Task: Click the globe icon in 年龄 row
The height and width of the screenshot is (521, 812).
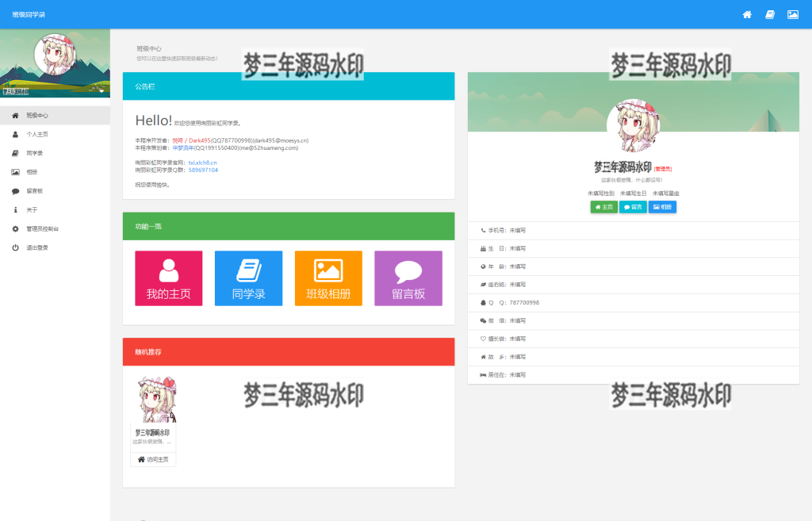Action: (x=483, y=266)
